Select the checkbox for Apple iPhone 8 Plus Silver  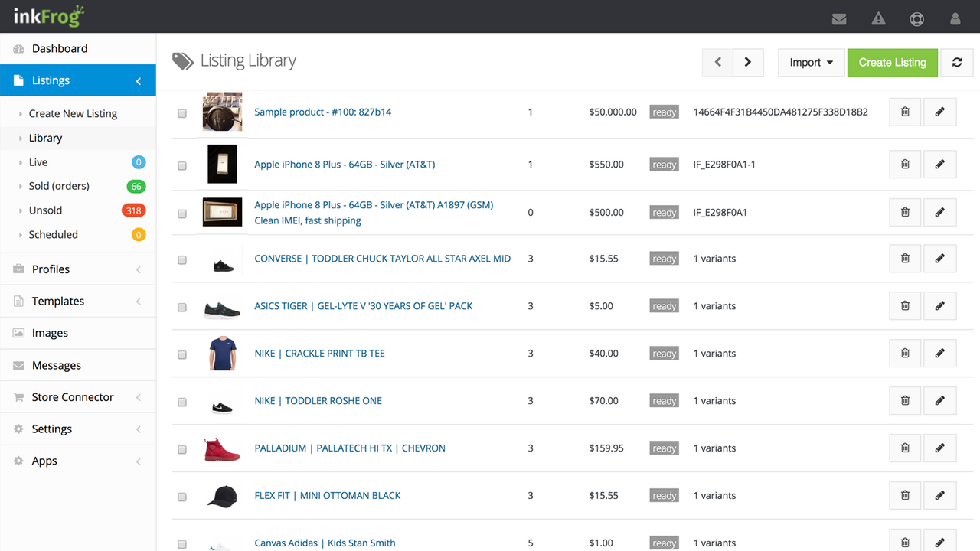[x=181, y=164]
